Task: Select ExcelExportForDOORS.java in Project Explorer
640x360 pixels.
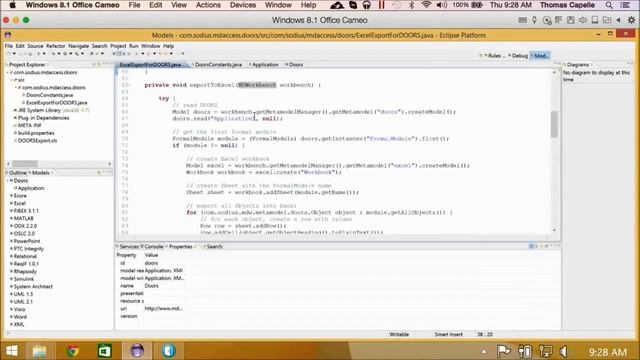Action: [x=56, y=103]
